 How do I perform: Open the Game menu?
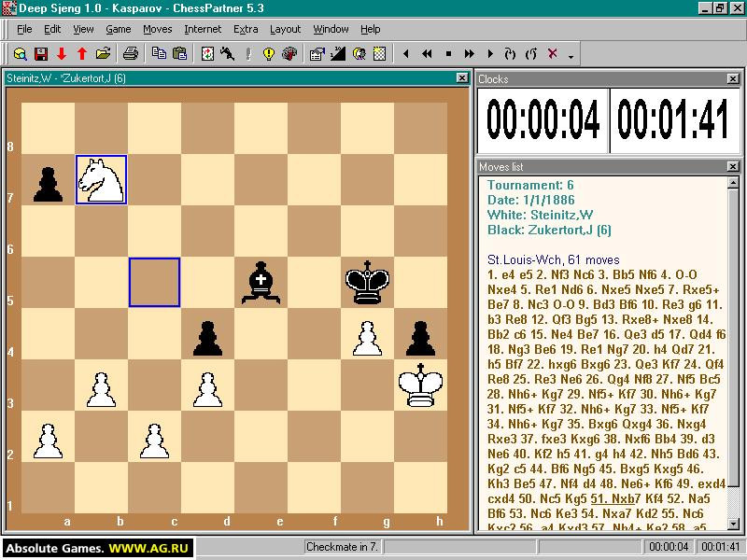point(119,30)
